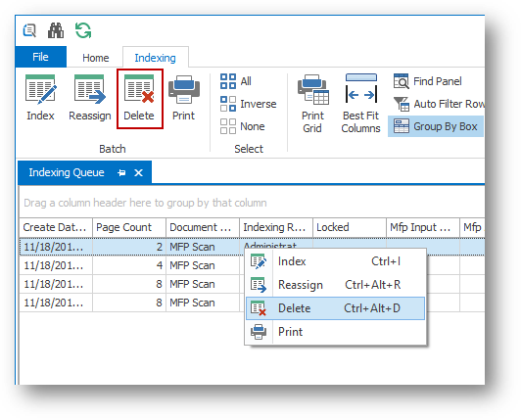
Task: Click the green refresh icon
Action: 82,30
